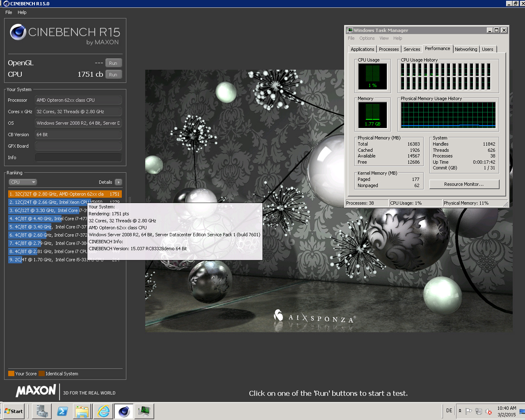Run the OpenGL benchmark
Viewport: 525px width, 420px height.
coord(113,63)
